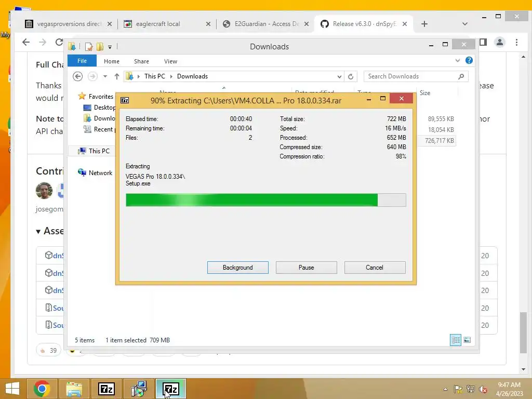Screen dimensions: 532x399
Task: Open Chrome from the taskbar
Action: 42,389
